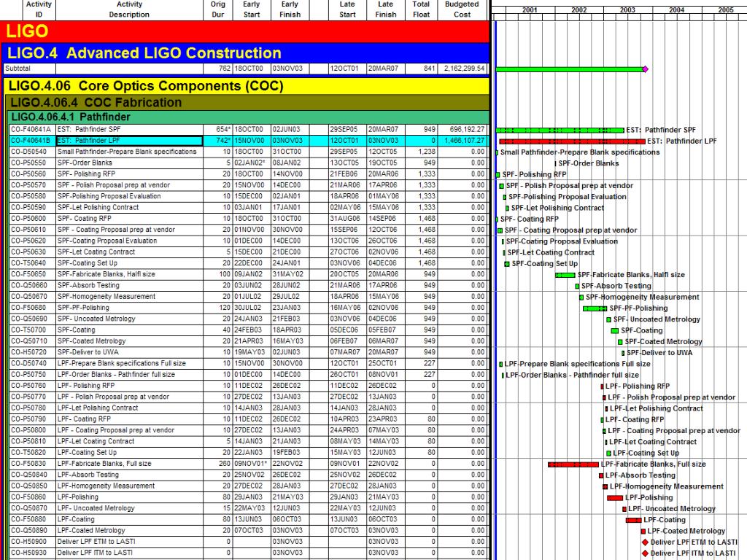Click subtotal budgeted cost 2,162,299.54

coord(465,68)
